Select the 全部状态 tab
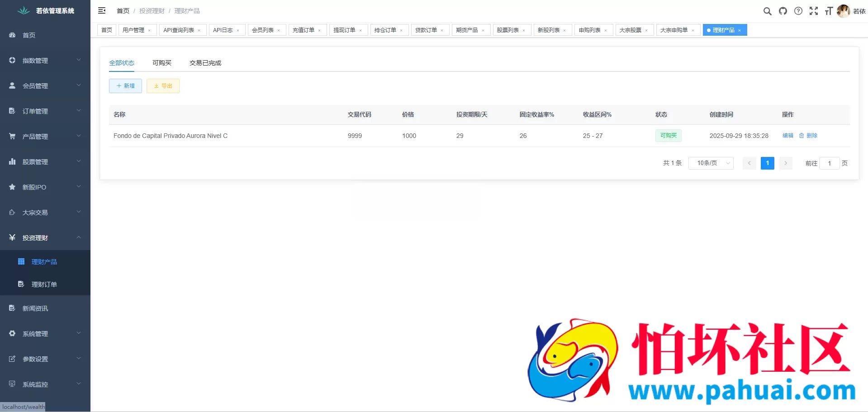 coord(122,63)
